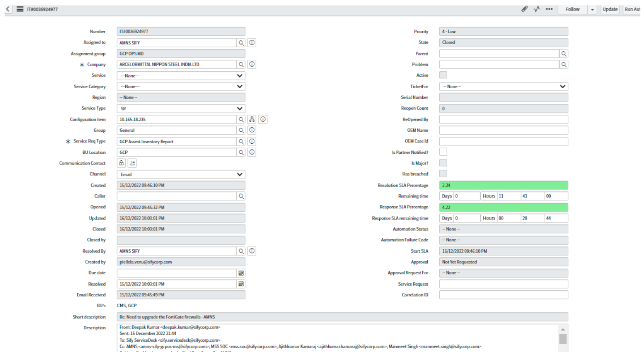This screenshot has height=355, width=644.
Task: Open calendar picker for Due date
Action: [x=241, y=273]
